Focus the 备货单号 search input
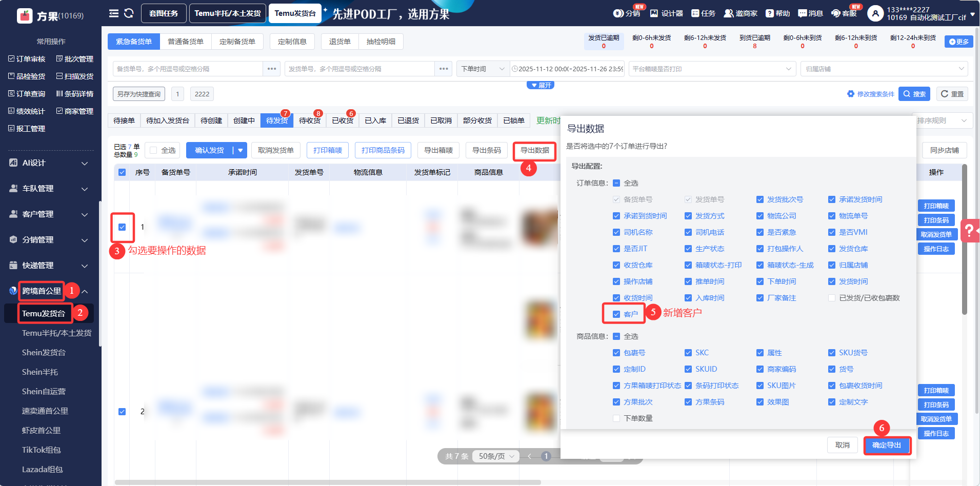This screenshot has height=486, width=980. (188, 69)
